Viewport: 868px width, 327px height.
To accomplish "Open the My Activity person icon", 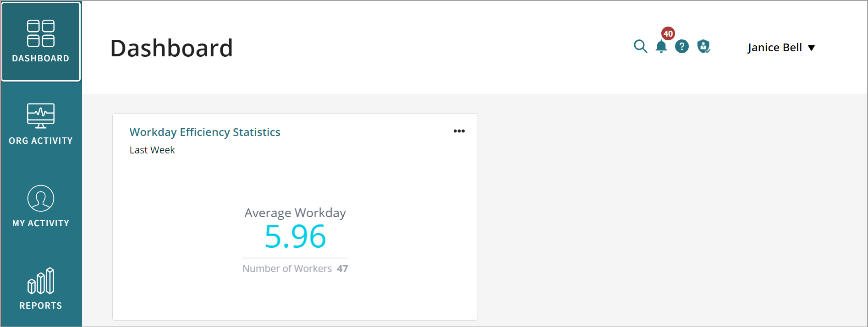I will pyautogui.click(x=41, y=198).
